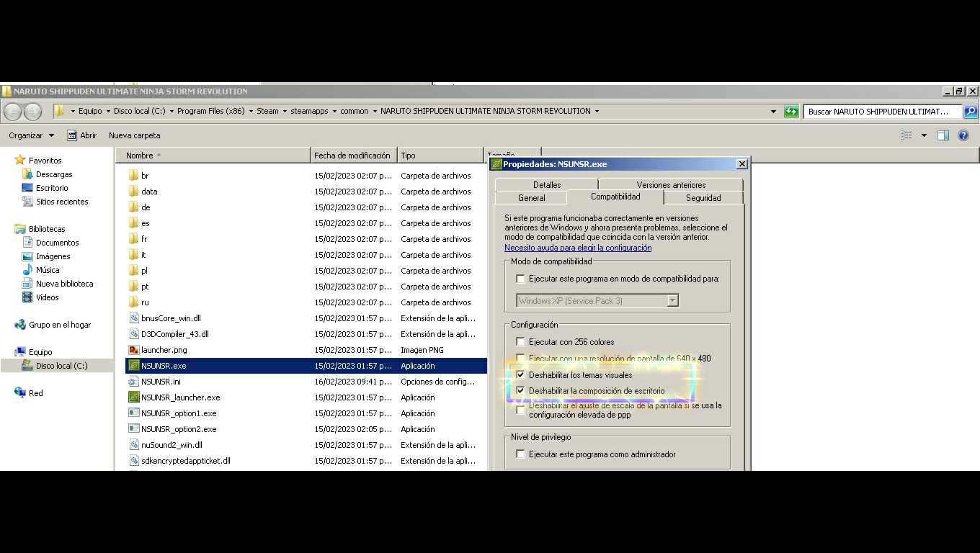This screenshot has height=553, width=980.
Task: Click the Grupo en el hogar icon
Action: (19, 325)
